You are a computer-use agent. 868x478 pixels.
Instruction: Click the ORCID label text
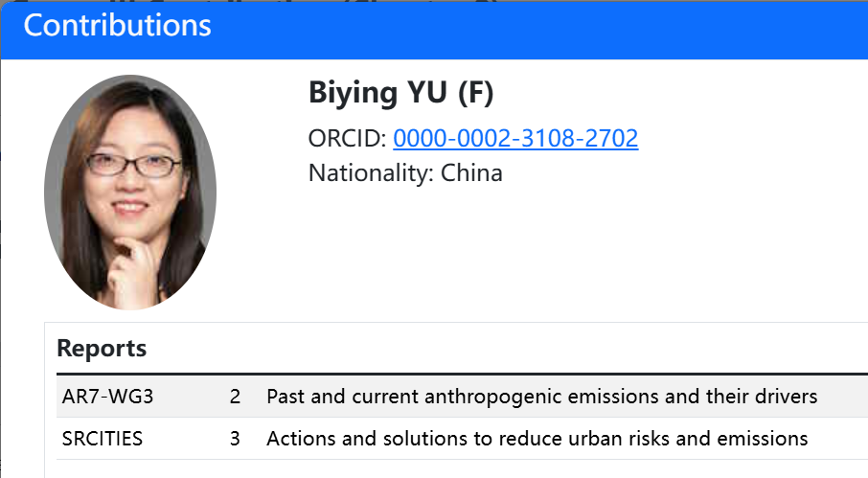(347, 139)
